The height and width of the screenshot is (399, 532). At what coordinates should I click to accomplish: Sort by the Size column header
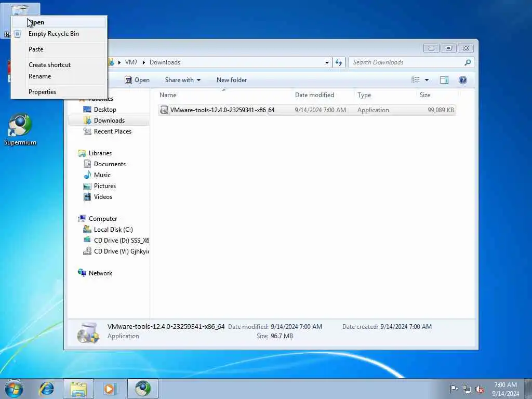pyautogui.click(x=437, y=96)
